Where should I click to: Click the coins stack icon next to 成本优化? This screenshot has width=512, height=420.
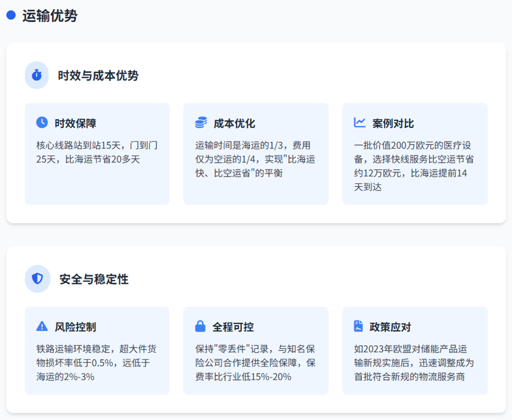[x=201, y=122]
